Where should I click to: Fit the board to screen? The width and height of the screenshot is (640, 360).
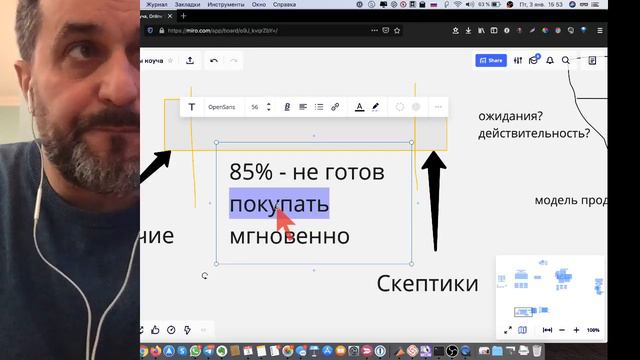pyautogui.click(x=547, y=330)
